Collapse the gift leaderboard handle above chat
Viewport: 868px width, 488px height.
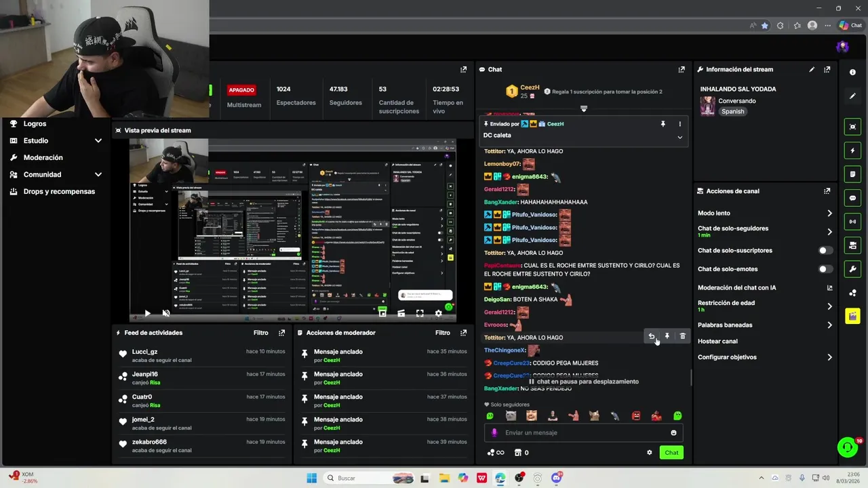(x=583, y=108)
